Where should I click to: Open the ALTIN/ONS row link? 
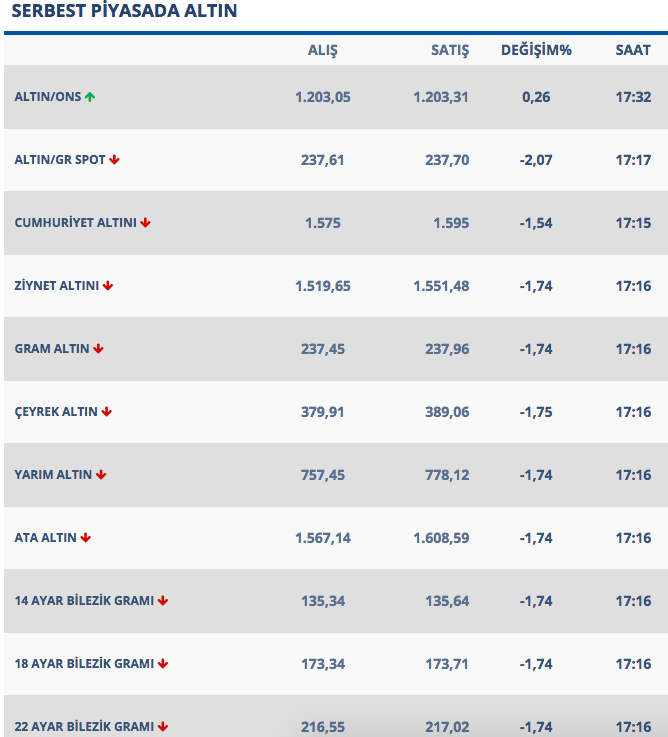[x=47, y=97]
